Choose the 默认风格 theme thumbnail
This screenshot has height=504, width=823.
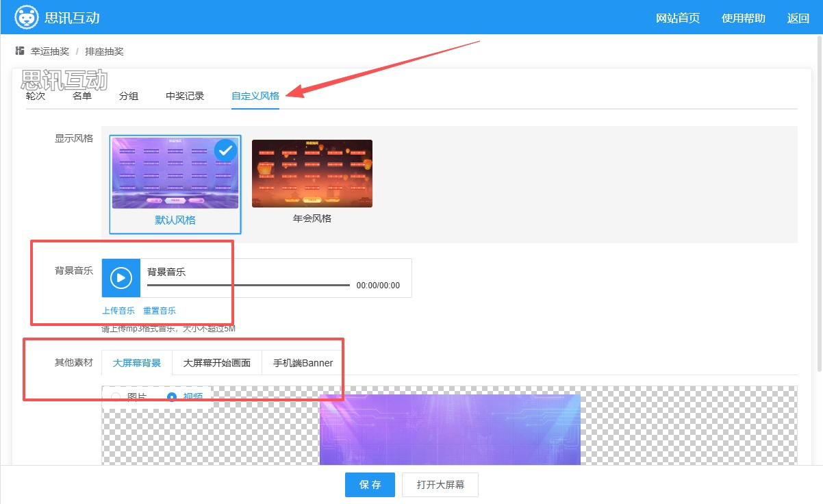point(175,174)
